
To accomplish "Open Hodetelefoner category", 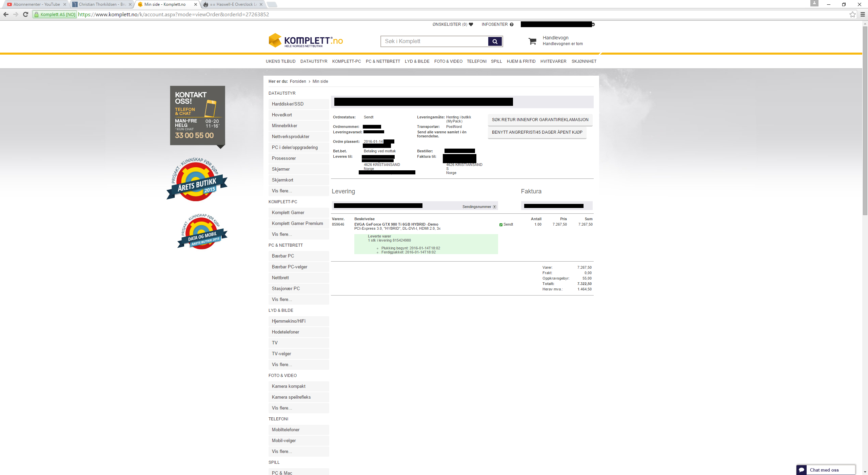I will 299,332.
